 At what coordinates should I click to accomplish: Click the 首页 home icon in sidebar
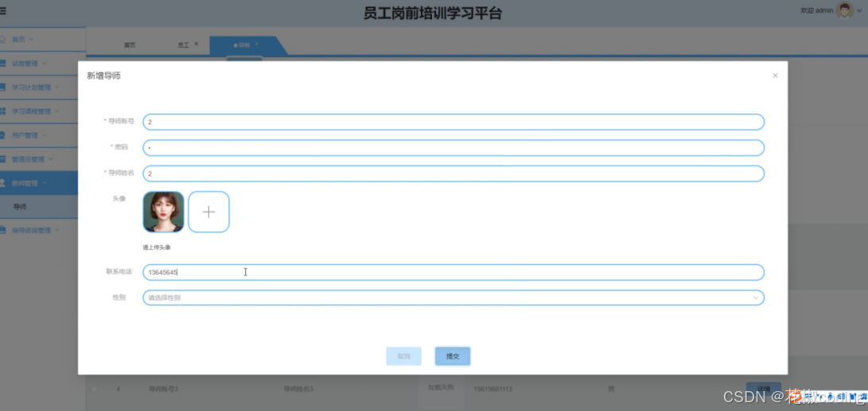[2, 40]
